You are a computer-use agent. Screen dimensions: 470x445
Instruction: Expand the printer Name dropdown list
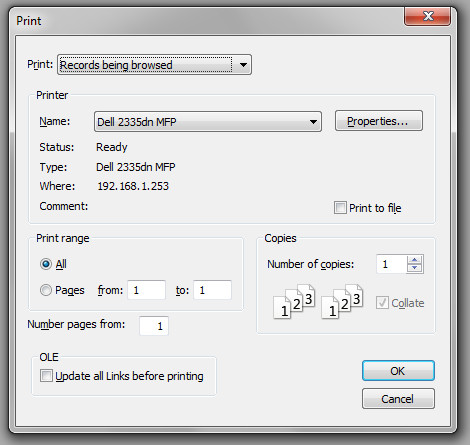[208, 122]
